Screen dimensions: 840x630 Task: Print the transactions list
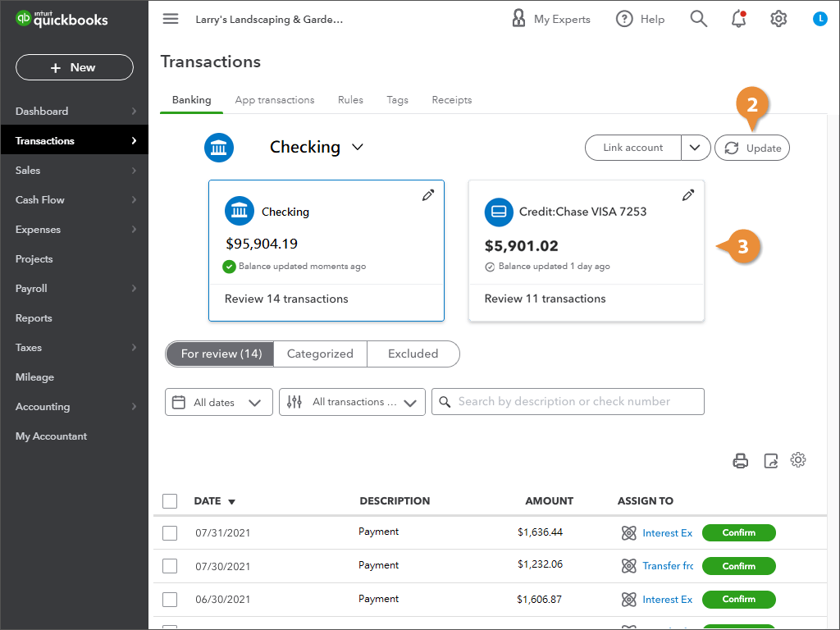(740, 461)
